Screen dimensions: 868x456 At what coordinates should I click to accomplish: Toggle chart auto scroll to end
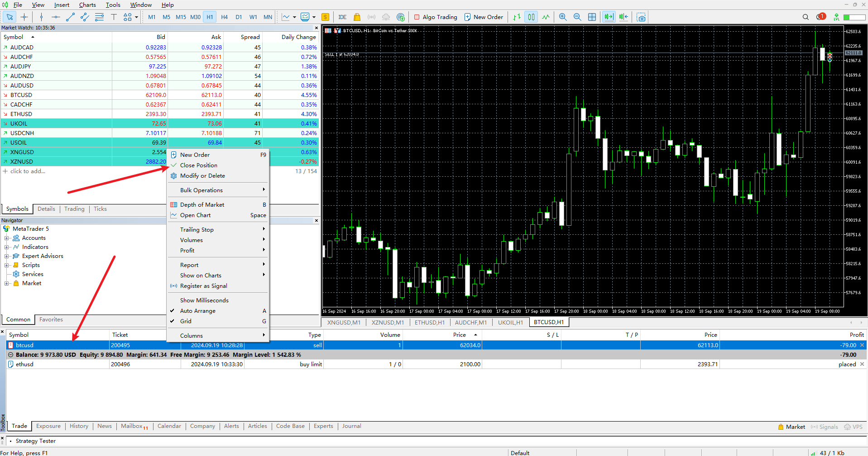point(609,17)
